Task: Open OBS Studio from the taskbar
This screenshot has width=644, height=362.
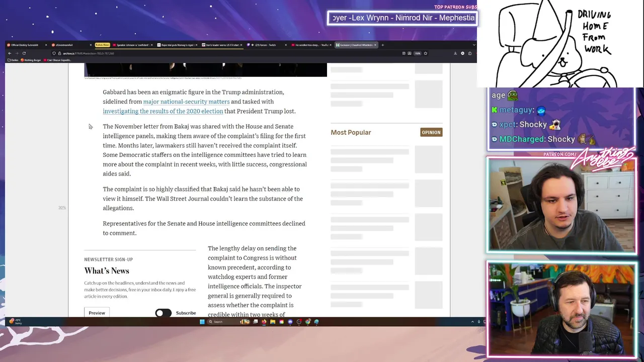Action: pyautogui.click(x=299, y=322)
